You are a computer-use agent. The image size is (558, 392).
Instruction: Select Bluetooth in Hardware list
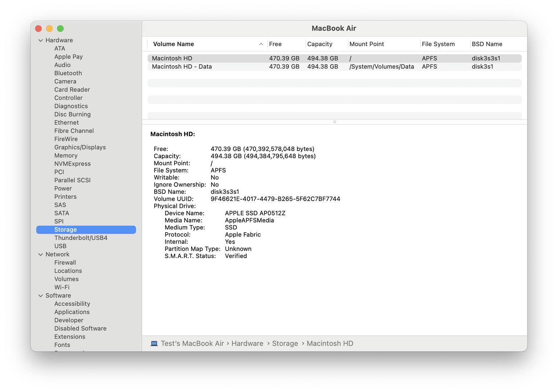tap(68, 73)
